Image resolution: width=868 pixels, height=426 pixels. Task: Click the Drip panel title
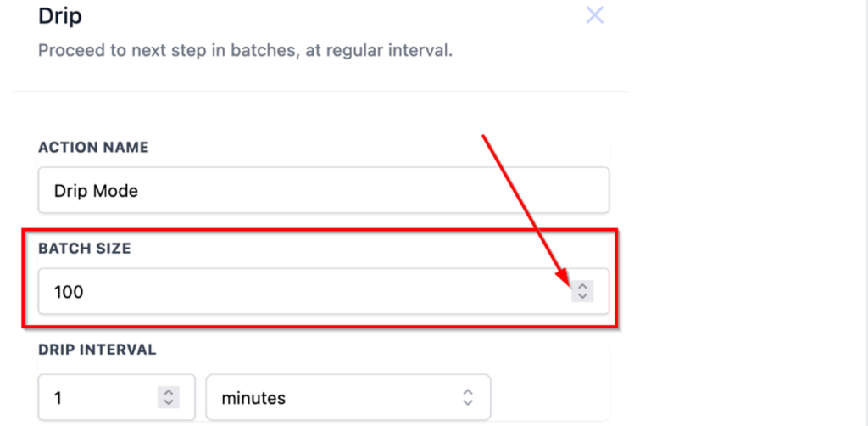[60, 14]
